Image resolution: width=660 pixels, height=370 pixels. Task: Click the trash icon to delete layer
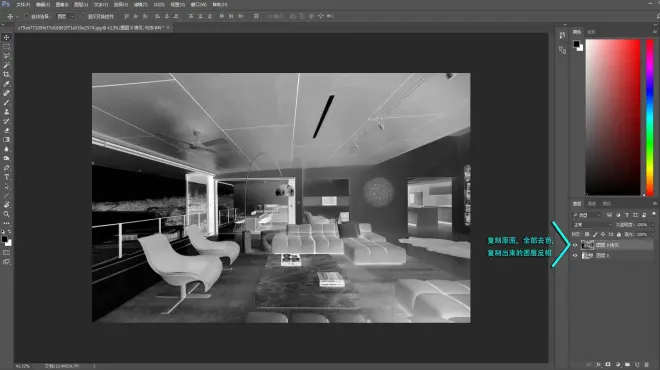coord(647,365)
